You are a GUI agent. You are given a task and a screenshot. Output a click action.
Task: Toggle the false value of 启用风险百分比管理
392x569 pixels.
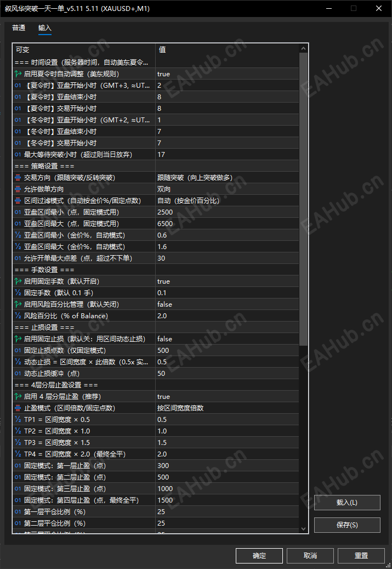pyautogui.click(x=227, y=305)
